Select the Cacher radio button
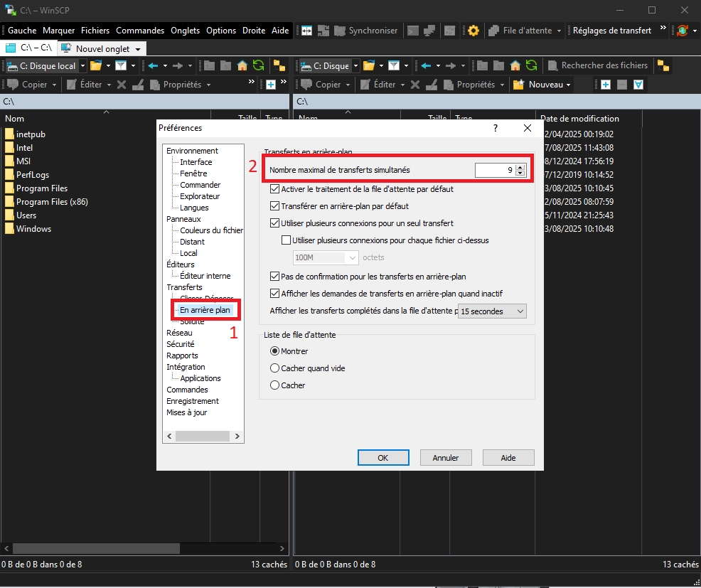701x588 pixels. click(274, 385)
